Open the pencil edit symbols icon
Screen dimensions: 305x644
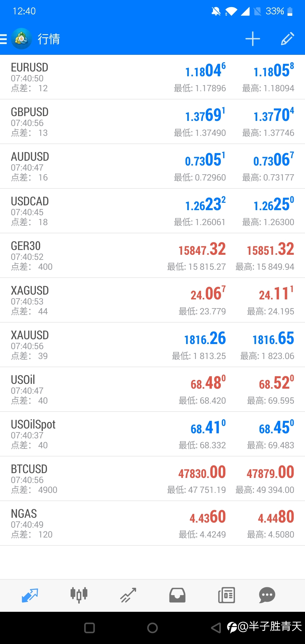click(x=287, y=39)
